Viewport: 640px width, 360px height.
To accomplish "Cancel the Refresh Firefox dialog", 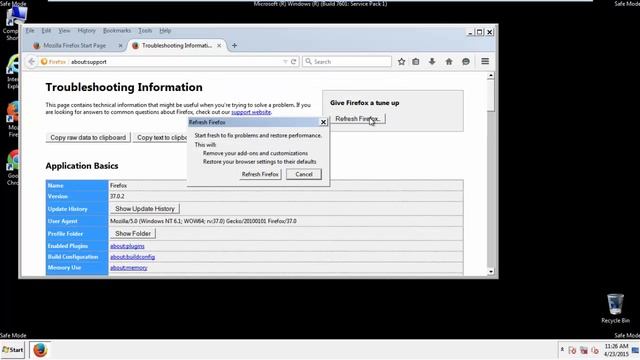I will (x=304, y=174).
